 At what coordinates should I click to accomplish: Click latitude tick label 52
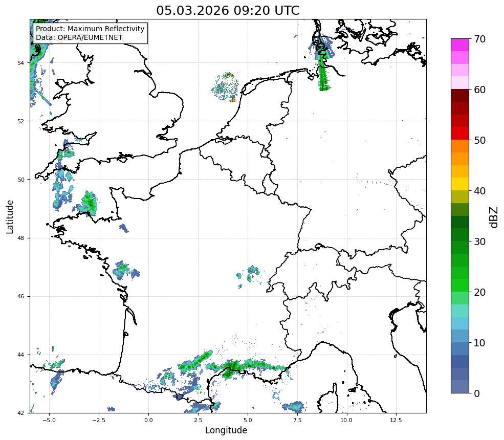click(x=20, y=121)
